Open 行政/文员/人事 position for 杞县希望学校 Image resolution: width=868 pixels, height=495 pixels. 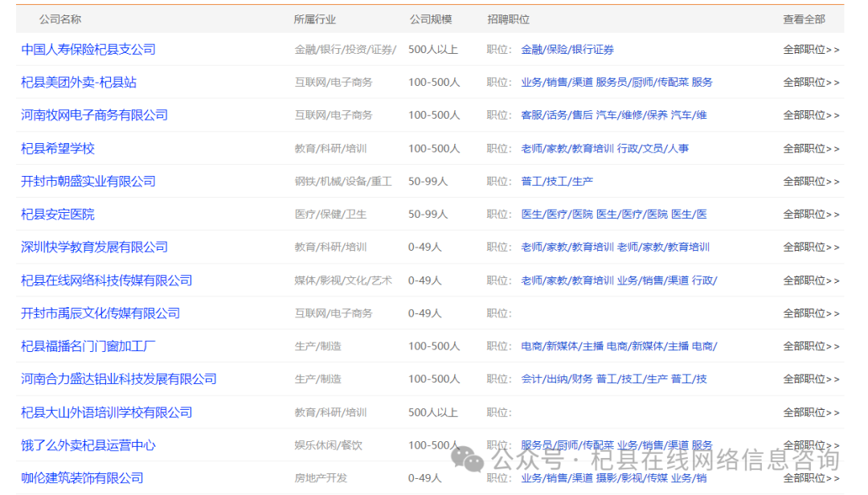point(653,149)
